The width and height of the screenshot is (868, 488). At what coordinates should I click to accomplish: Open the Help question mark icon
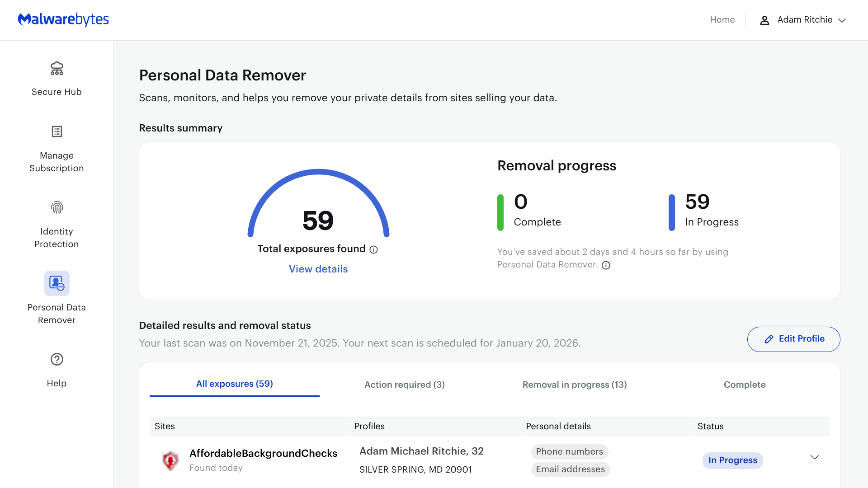pyautogui.click(x=57, y=359)
